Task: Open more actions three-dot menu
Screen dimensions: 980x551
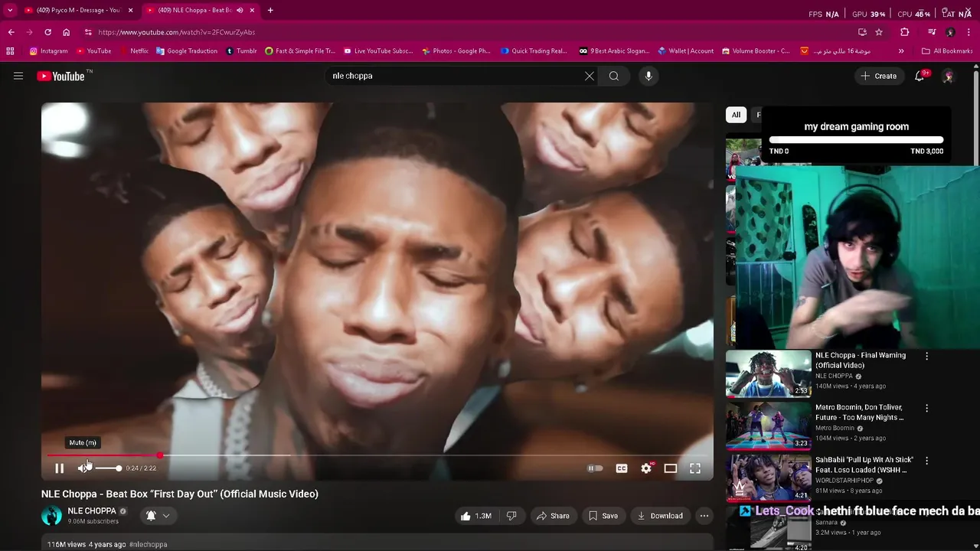Action: (x=704, y=516)
